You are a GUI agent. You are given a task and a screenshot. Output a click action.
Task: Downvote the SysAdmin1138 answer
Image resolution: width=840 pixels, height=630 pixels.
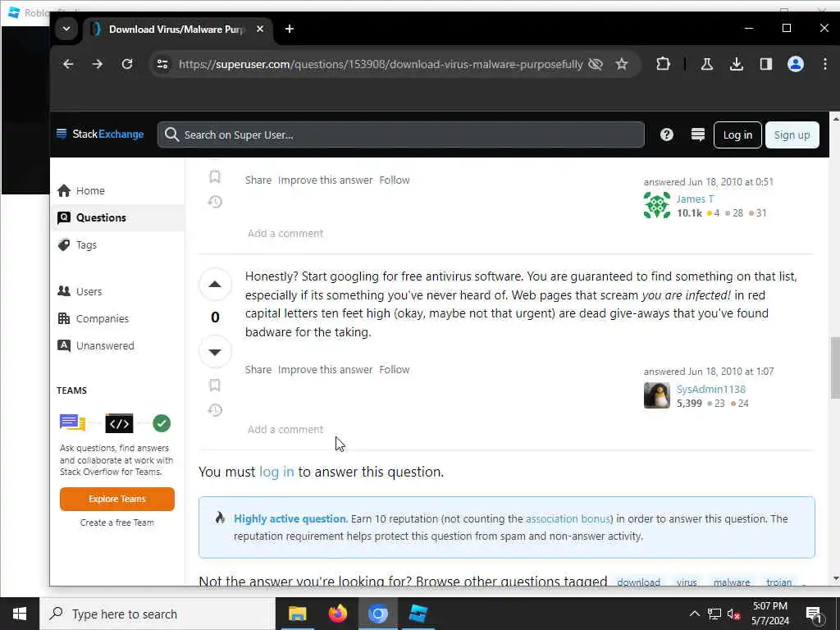coord(215,352)
